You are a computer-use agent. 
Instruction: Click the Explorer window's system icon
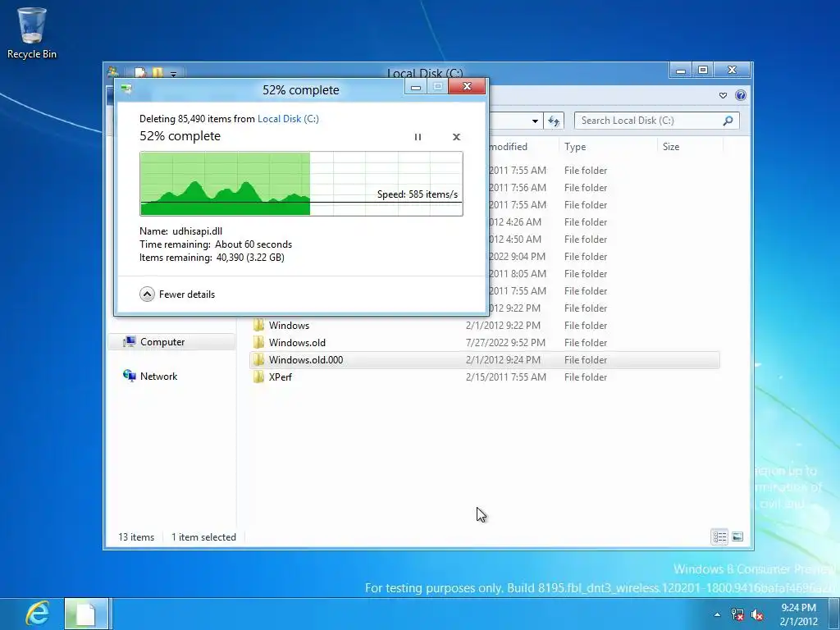(112, 72)
